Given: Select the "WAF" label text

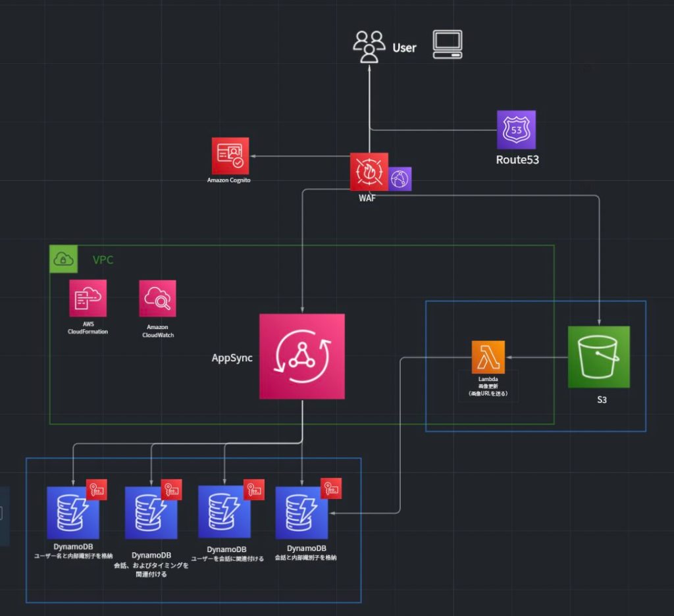Looking at the screenshot, I should click(x=367, y=198).
